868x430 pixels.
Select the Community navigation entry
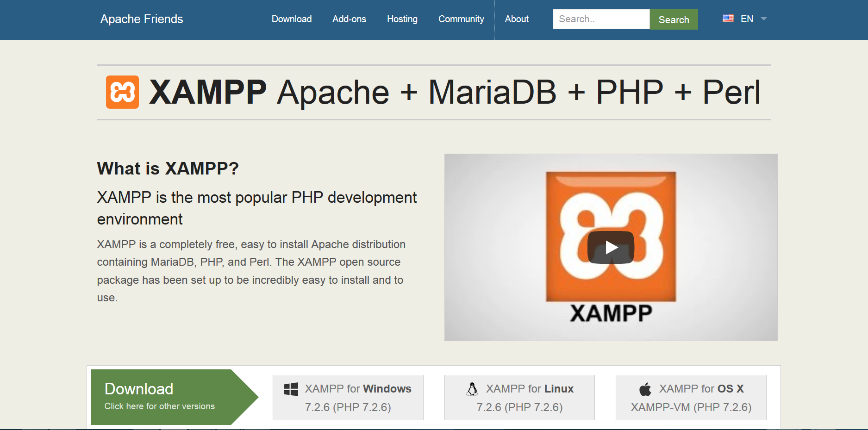coord(461,19)
